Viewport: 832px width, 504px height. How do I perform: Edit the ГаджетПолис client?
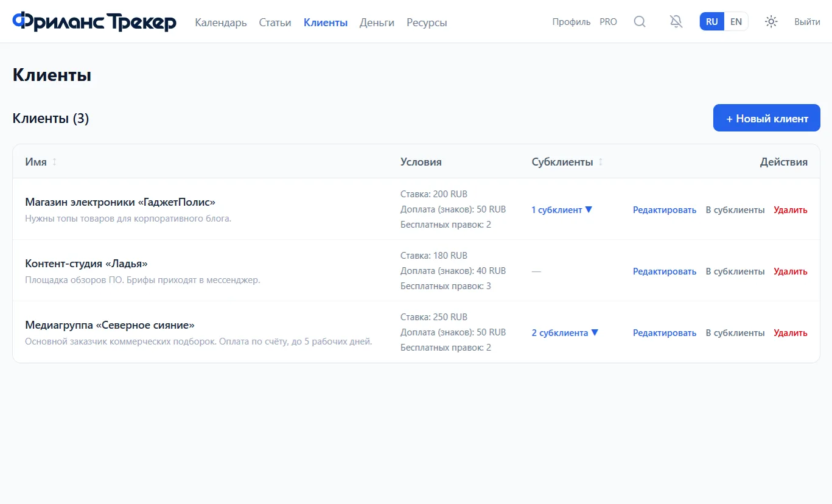coord(665,210)
